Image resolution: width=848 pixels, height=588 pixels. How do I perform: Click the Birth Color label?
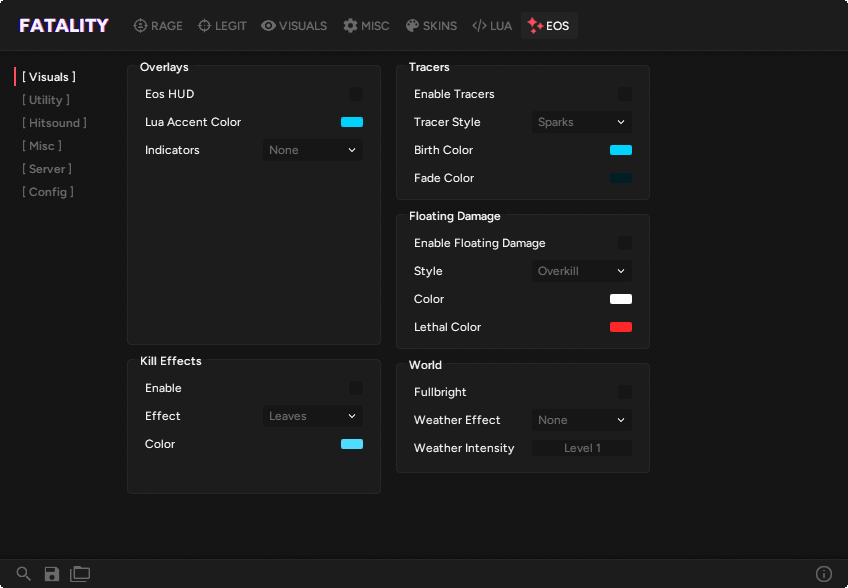click(x=443, y=150)
